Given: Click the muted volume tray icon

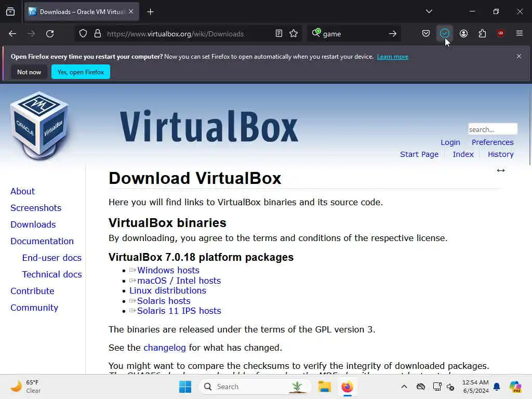Looking at the screenshot, I should [x=450, y=387].
